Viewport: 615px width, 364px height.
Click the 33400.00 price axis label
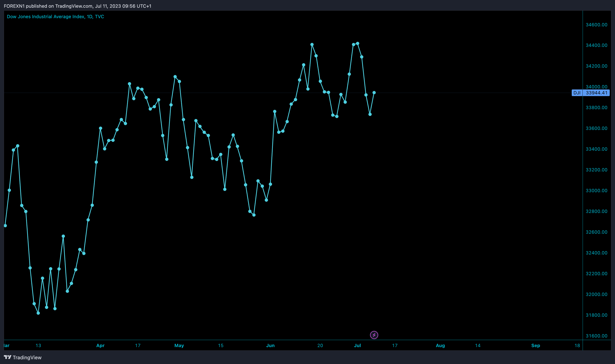click(x=596, y=149)
